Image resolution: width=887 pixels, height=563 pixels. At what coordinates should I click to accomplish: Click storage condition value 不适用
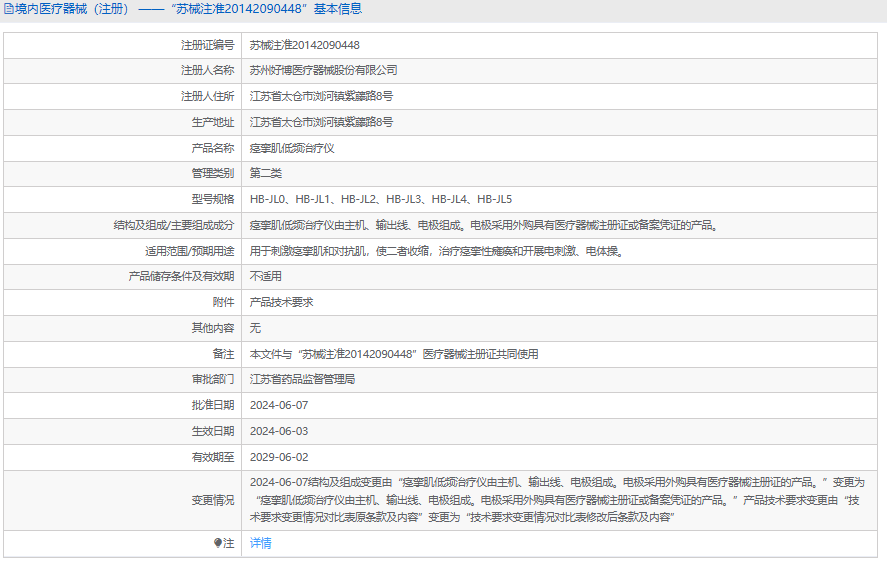[265, 276]
